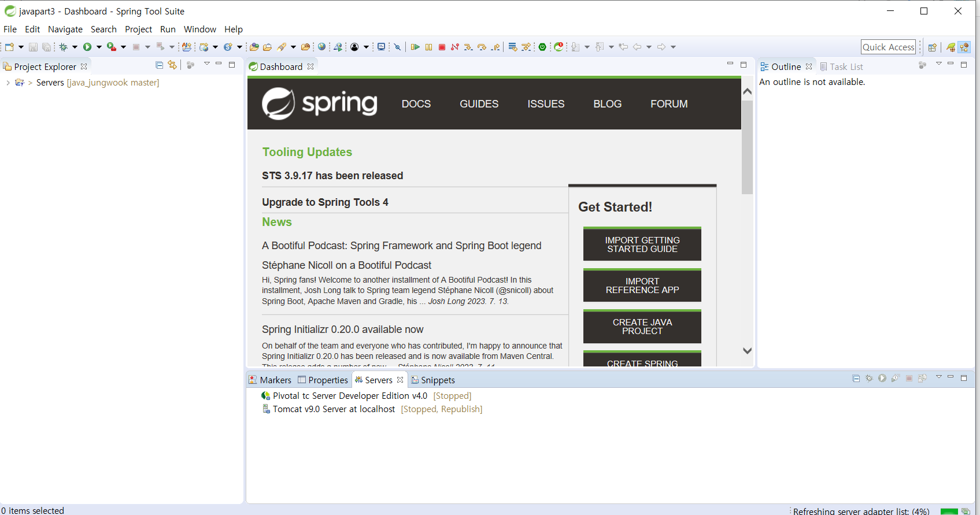
Task: Click Collapse All in Project Explorer
Action: [x=160, y=65]
